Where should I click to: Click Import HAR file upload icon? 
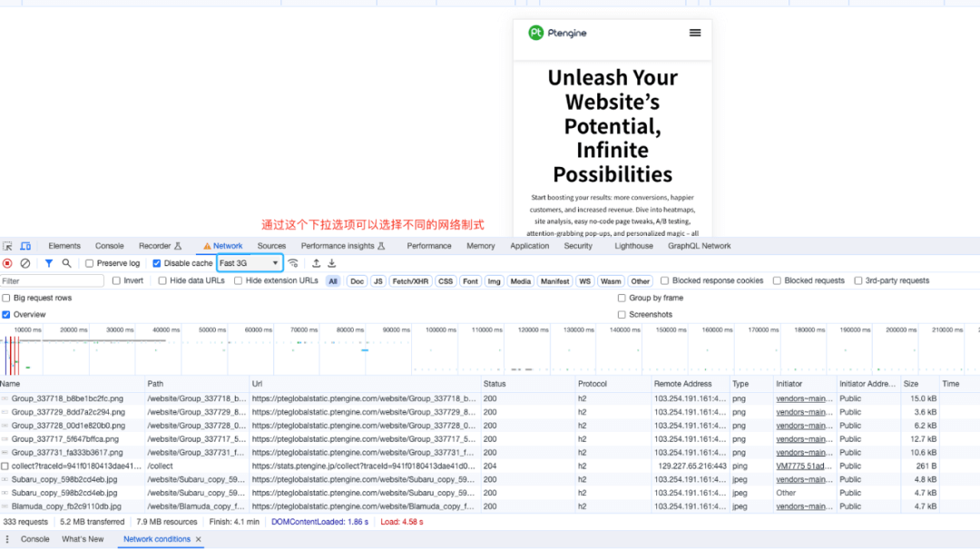pos(316,263)
